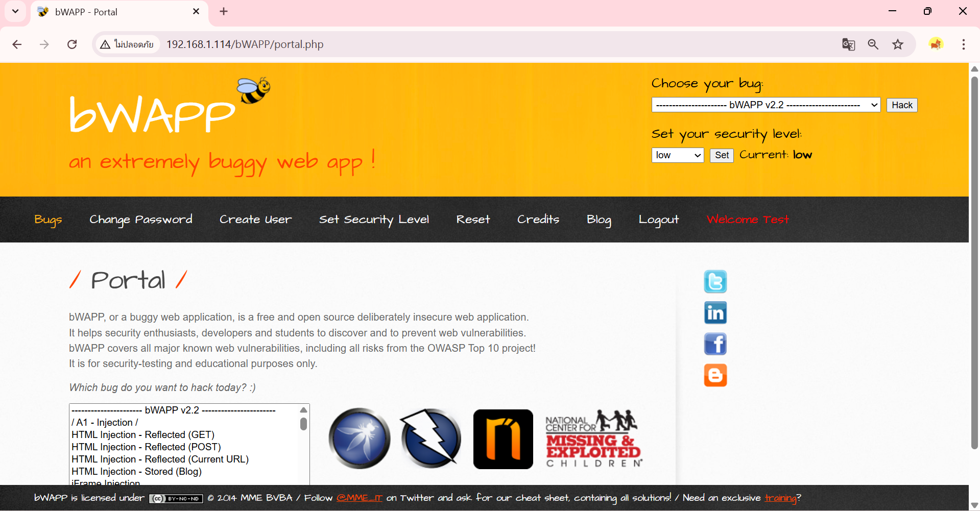Open the Blogger social icon
980x511 pixels.
pyautogui.click(x=715, y=375)
